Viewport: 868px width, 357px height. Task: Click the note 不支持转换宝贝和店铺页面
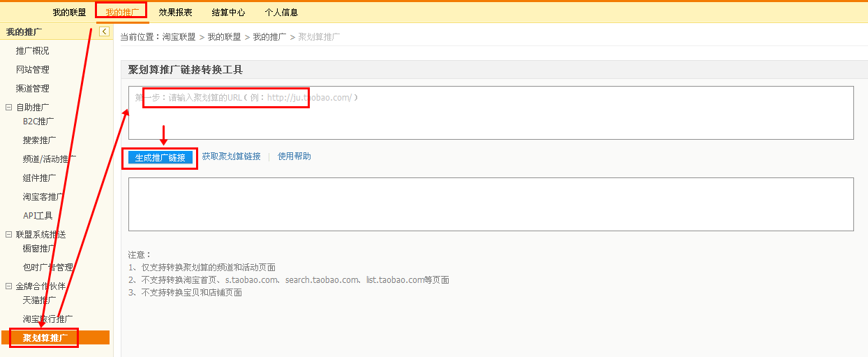(192, 293)
